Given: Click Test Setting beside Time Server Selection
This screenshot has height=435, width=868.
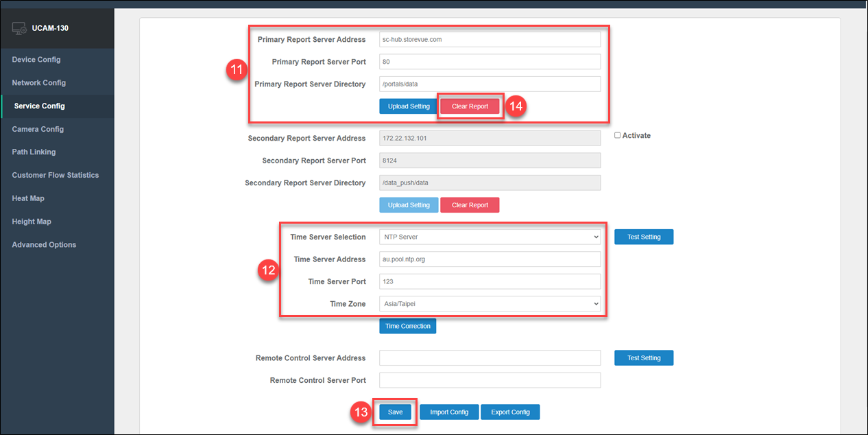Looking at the screenshot, I should [643, 237].
